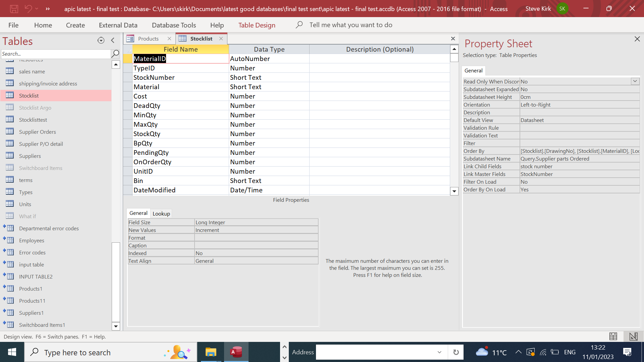Click the Address toolbar refresh icon
The image size is (644, 362).
point(456,352)
